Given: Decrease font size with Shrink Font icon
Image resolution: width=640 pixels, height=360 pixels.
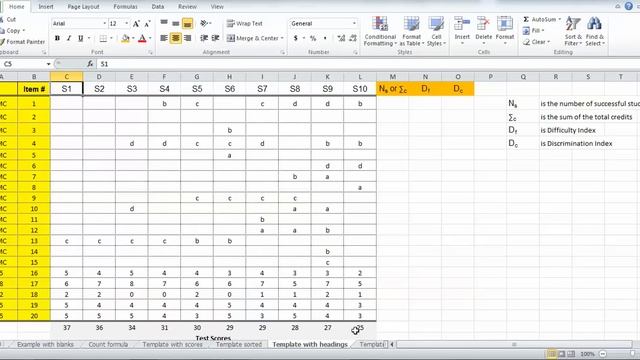Looking at the screenshot, I should point(147,24).
